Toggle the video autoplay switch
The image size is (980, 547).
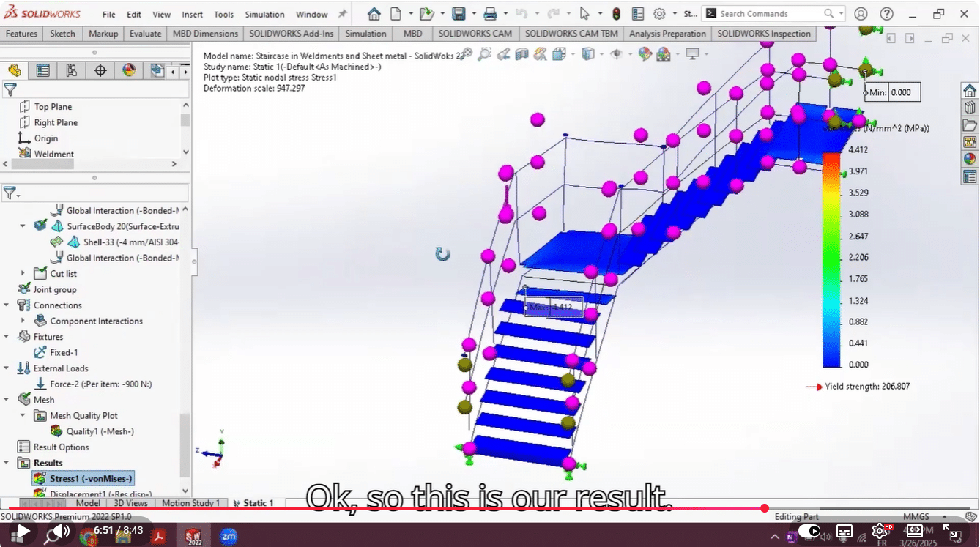809,532
